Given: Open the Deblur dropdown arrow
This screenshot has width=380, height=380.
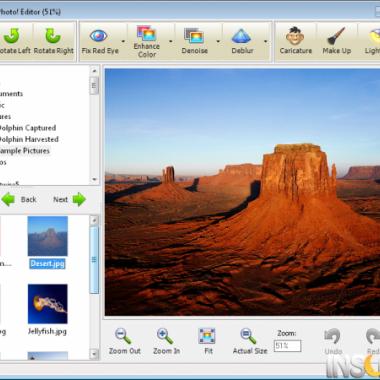Looking at the screenshot, I should [x=266, y=42].
